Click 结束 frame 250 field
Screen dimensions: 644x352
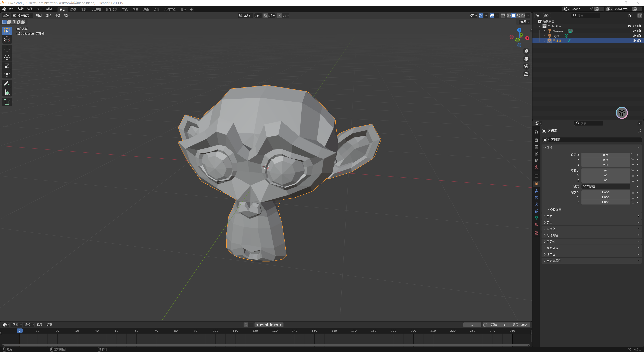tap(520, 325)
